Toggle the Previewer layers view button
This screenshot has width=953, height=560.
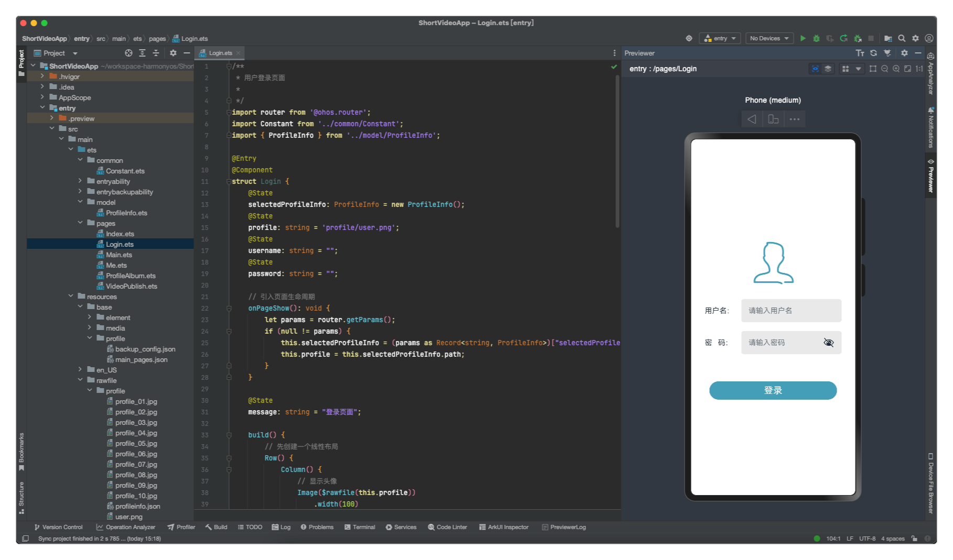tap(828, 69)
